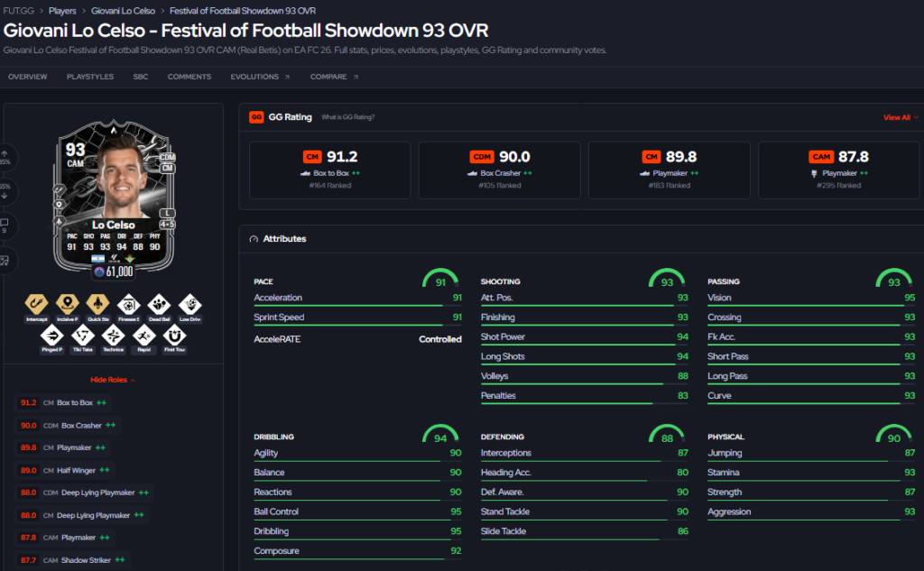Click the downvote arrow button
Image resolution: width=924 pixels, height=571 pixels.
[5, 191]
